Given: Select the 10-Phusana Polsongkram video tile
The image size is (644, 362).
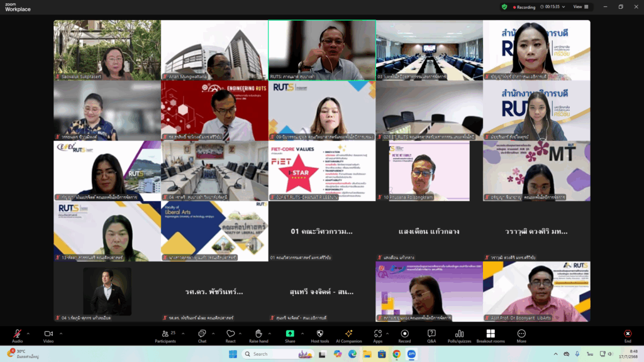Looking at the screenshot, I should (x=429, y=171).
